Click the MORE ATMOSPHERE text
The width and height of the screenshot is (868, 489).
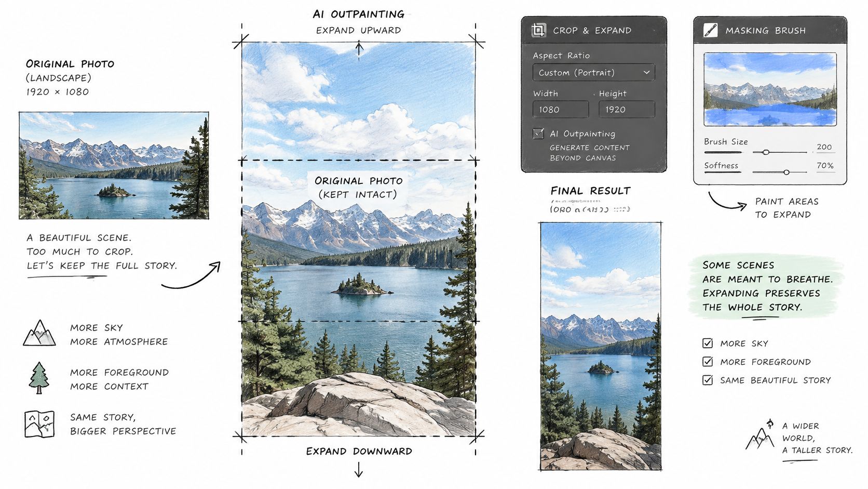pos(119,341)
